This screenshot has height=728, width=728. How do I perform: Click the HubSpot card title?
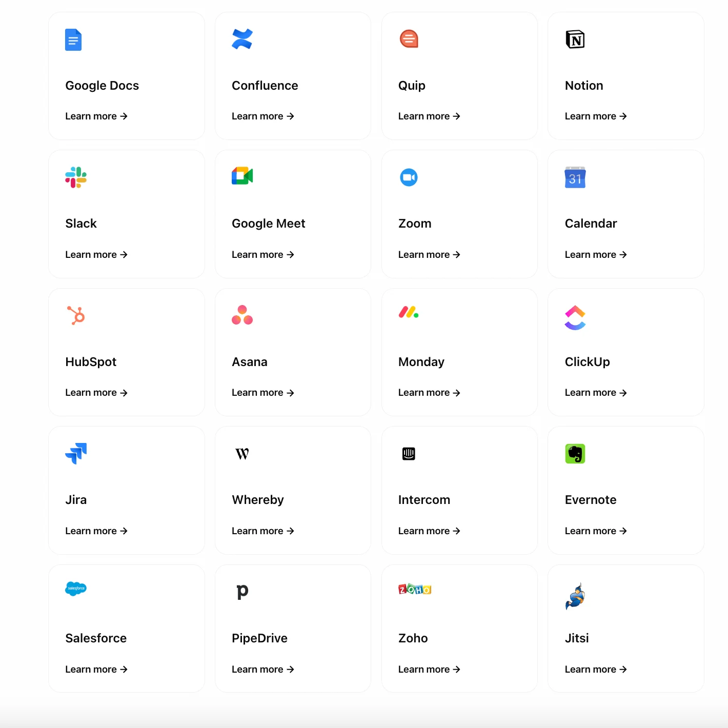(x=91, y=362)
